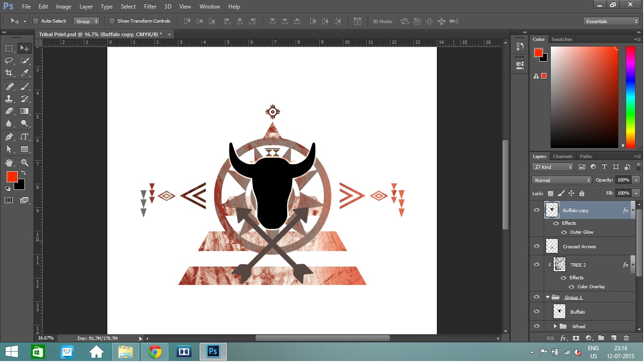The image size is (644, 362).
Task: Click the delete layer trash icon
Action: tap(626, 338)
